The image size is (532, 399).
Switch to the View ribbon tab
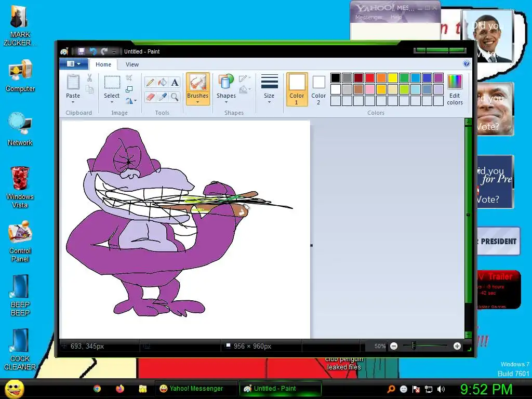click(x=132, y=64)
